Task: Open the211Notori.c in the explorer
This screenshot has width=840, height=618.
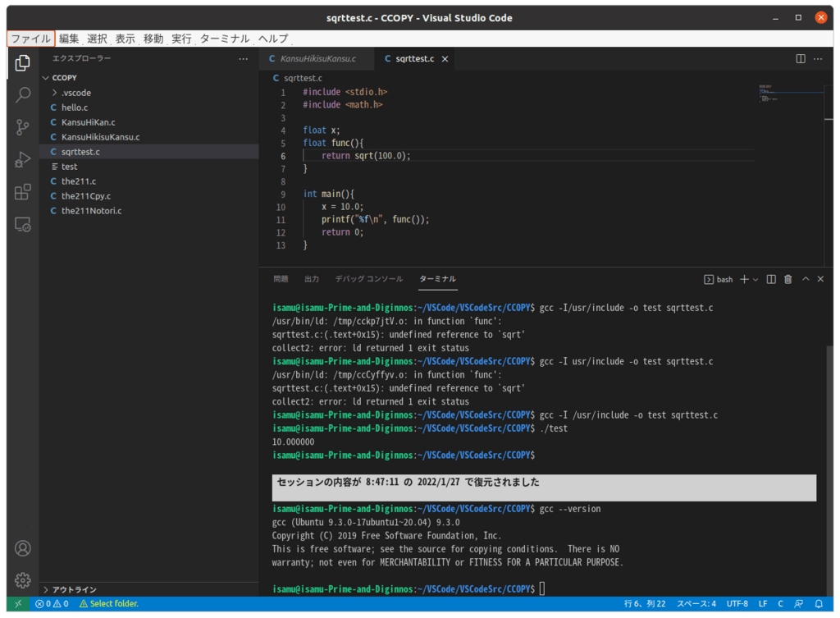Action: (x=148, y=211)
